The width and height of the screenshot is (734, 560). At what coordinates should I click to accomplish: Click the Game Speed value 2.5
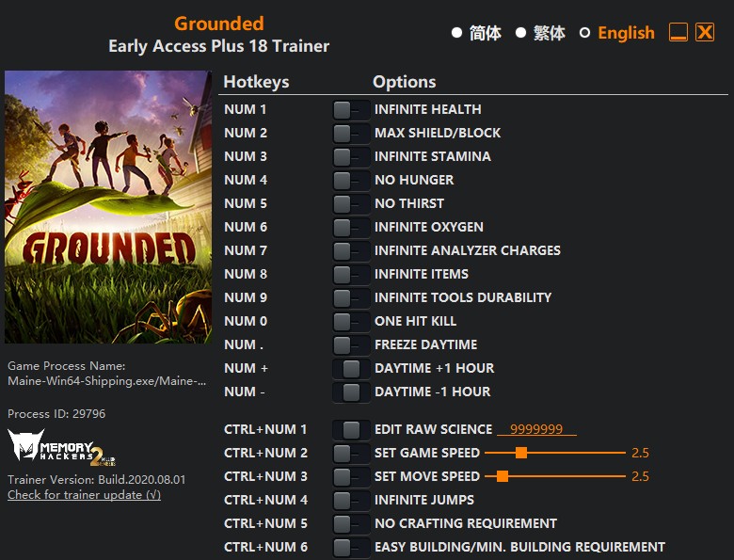641,453
